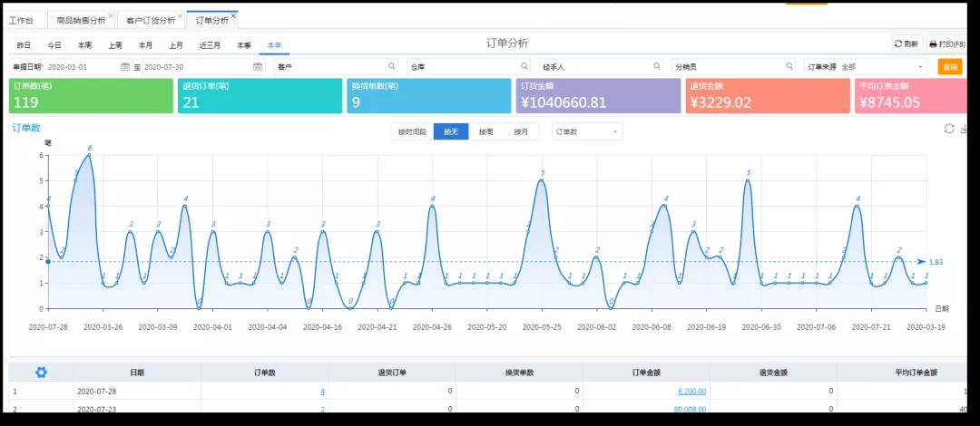Toggle chart grouping to 按周
This screenshot has height=426, width=980.
tap(485, 131)
